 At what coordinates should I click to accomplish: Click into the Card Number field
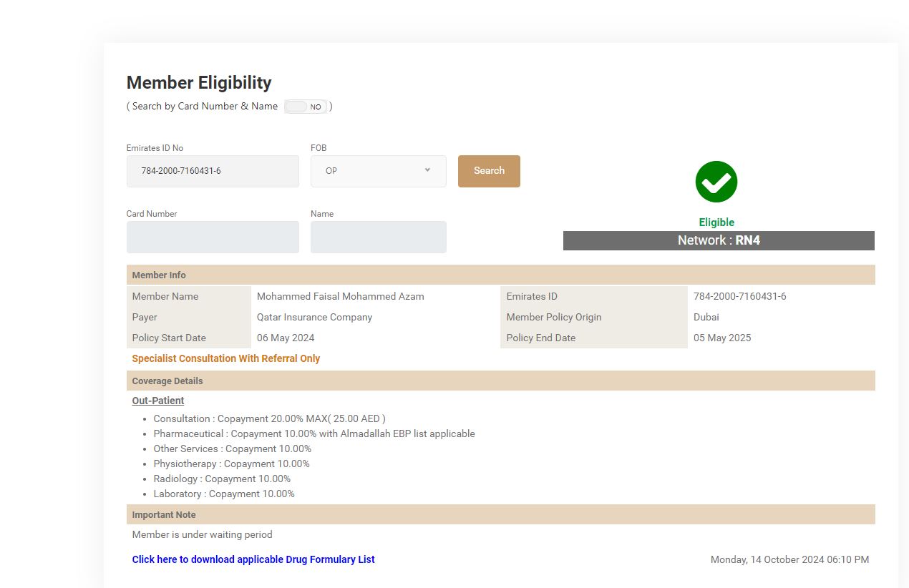pyautogui.click(x=213, y=237)
